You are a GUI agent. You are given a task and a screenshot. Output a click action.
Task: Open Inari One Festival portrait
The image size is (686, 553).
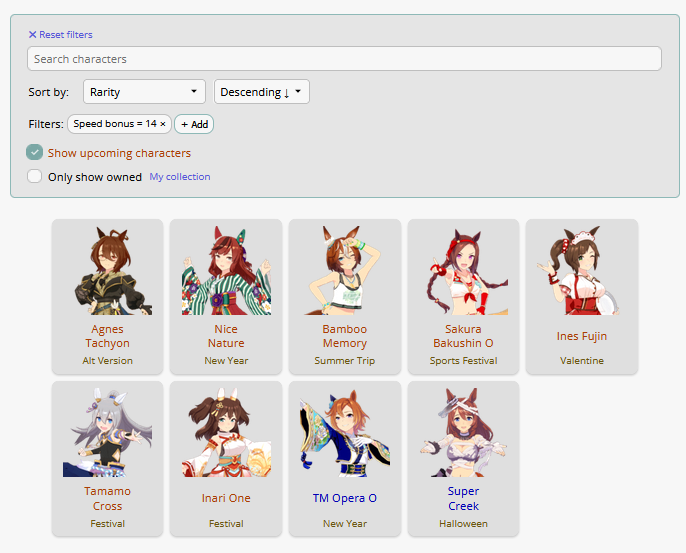226,433
